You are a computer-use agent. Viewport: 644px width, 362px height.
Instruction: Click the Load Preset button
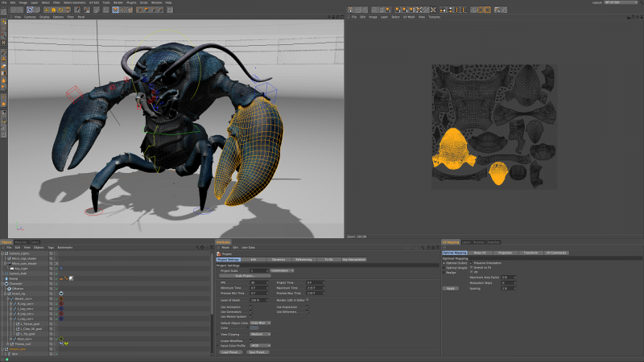pyautogui.click(x=231, y=352)
